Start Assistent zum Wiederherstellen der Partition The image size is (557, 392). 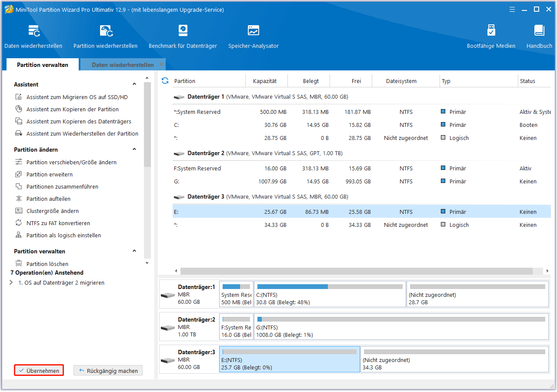click(82, 134)
